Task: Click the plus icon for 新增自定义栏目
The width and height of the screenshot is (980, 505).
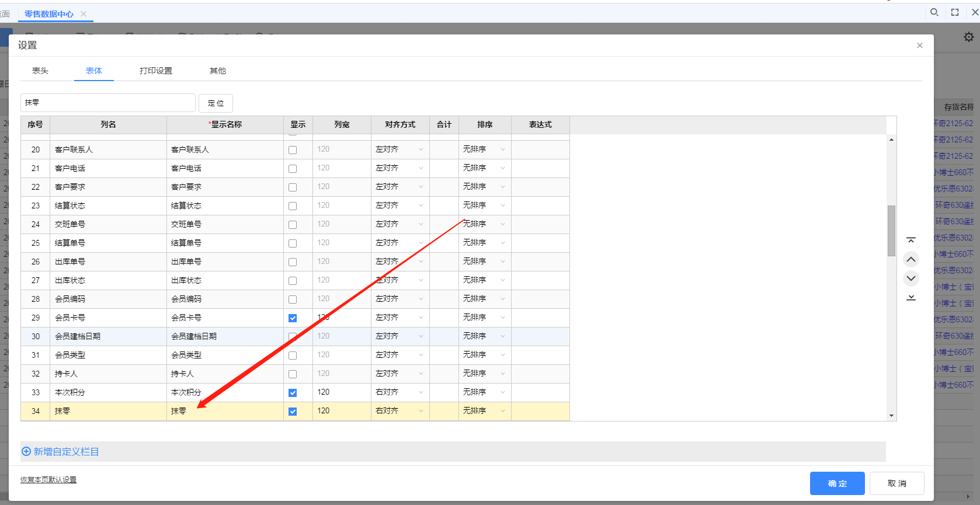Action: 26,451
